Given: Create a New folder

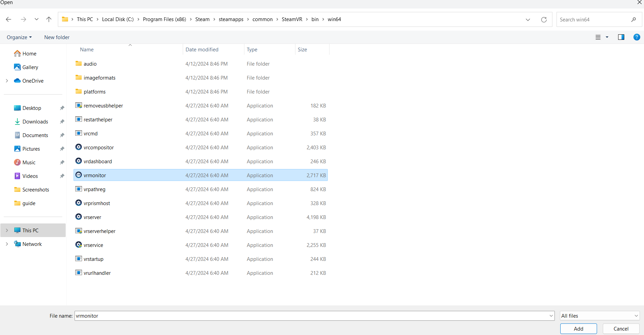Looking at the screenshot, I should [x=57, y=37].
